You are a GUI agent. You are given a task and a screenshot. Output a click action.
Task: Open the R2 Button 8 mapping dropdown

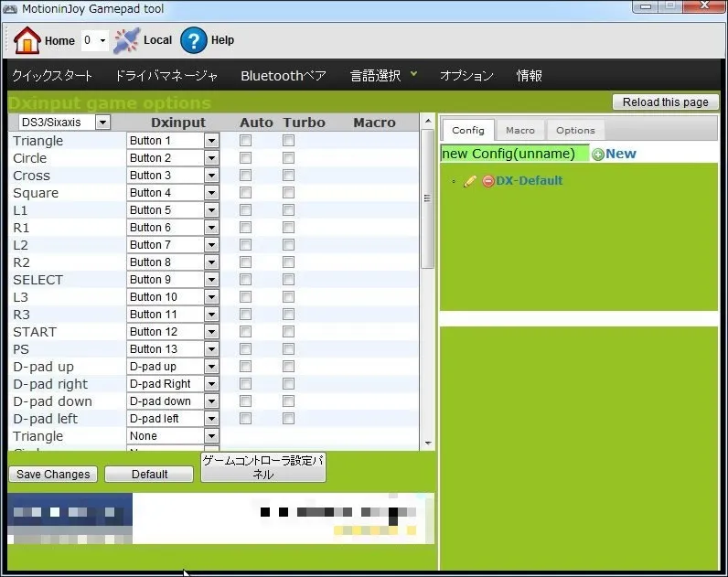173,262
